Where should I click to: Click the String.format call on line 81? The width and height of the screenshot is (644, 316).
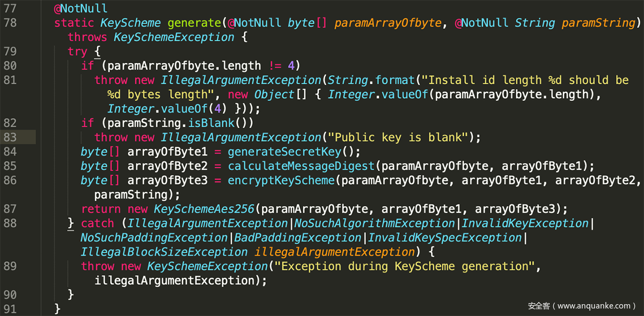pyautogui.click(x=371, y=80)
